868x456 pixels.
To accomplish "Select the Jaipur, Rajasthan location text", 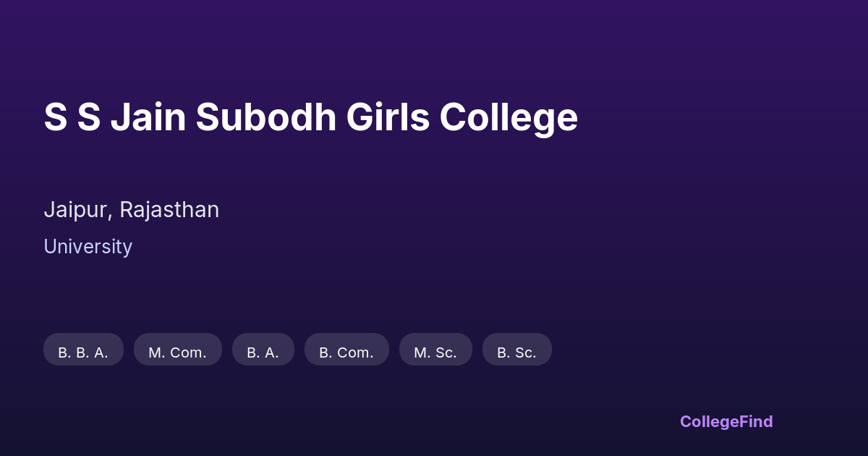I will click(x=131, y=210).
